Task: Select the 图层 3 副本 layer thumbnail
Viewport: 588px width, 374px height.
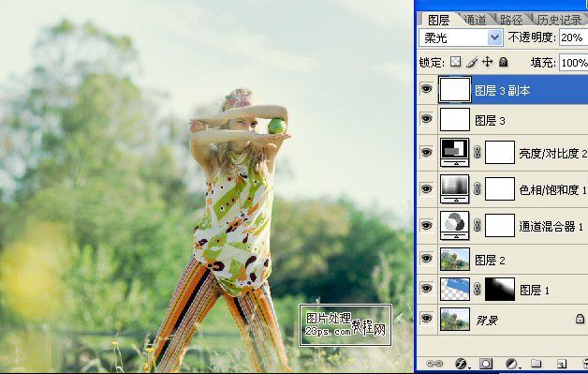Action: click(x=455, y=89)
